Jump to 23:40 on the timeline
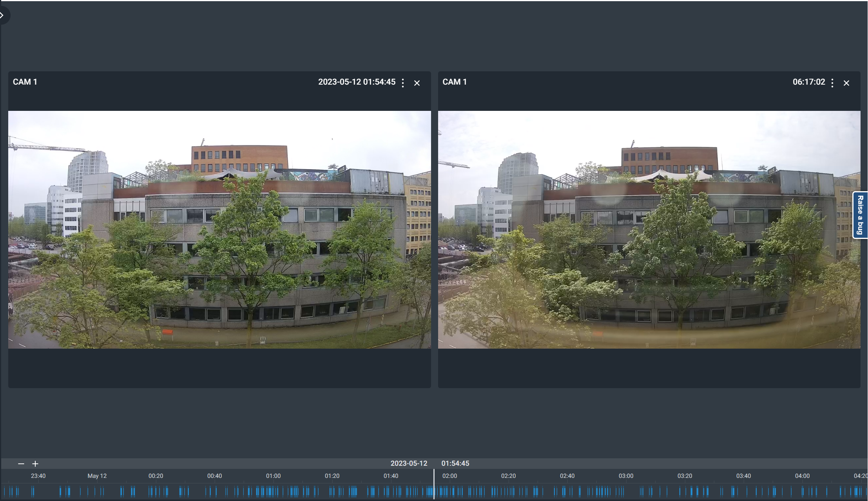The width and height of the screenshot is (868, 501). (38, 476)
